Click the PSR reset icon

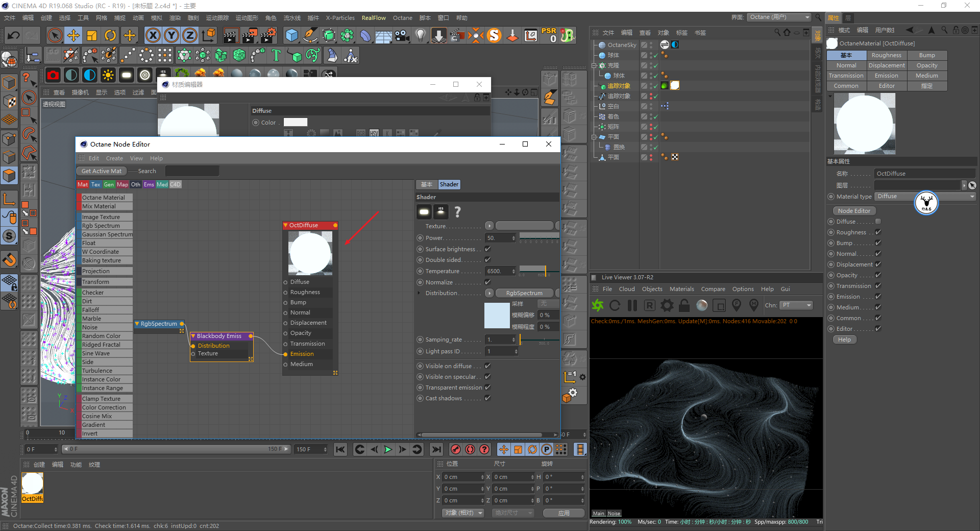coord(549,35)
